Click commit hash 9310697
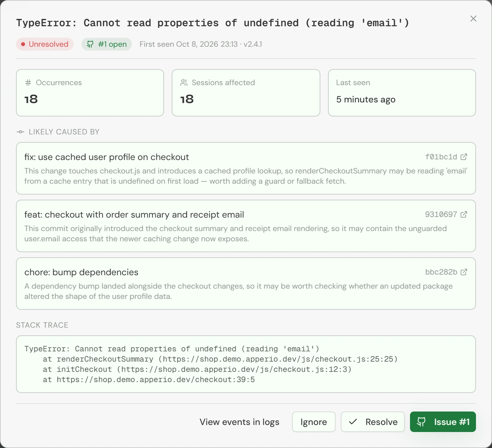This screenshot has height=448, width=492. pyautogui.click(x=441, y=214)
